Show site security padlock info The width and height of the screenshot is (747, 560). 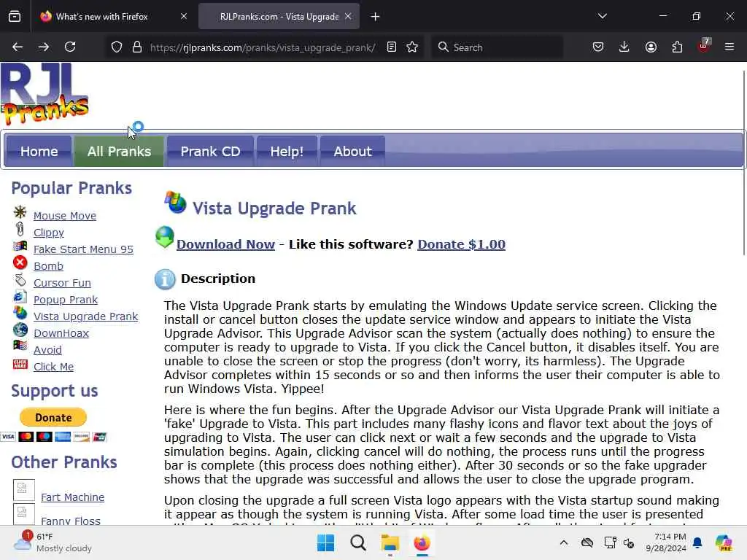pyautogui.click(x=137, y=47)
